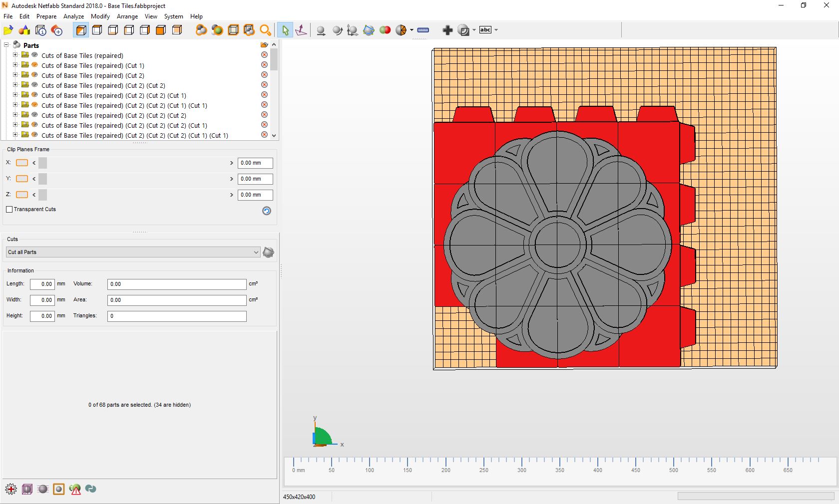
Task: Select the Move part tool
Action: pyautogui.click(x=321, y=30)
